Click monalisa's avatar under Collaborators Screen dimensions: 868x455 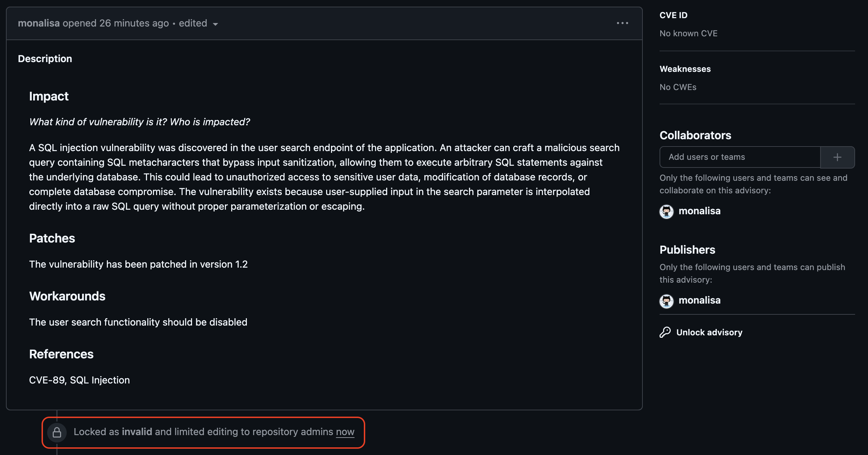667,211
